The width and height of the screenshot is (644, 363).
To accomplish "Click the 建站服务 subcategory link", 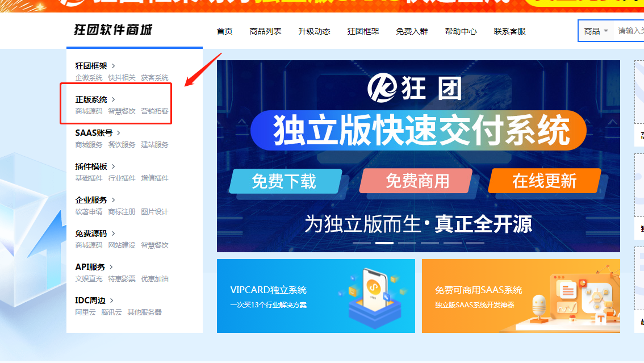I will tap(154, 145).
